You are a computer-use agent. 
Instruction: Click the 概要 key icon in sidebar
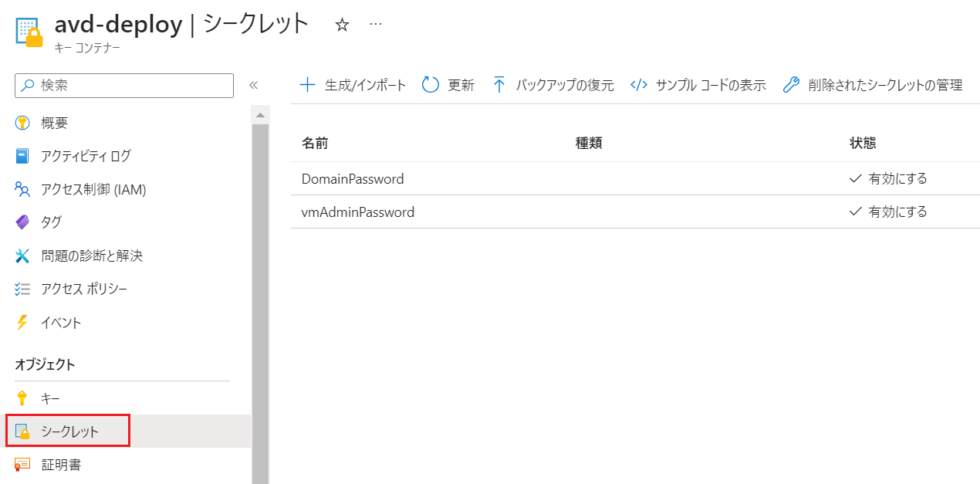22,123
